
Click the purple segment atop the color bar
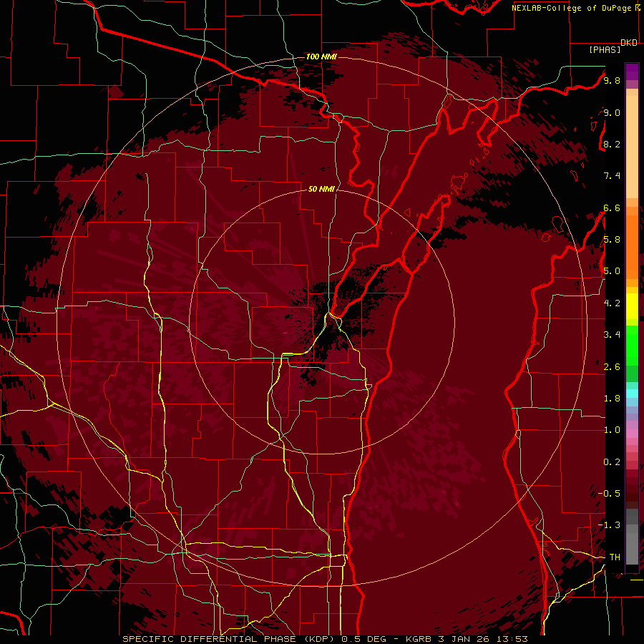click(x=632, y=72)
